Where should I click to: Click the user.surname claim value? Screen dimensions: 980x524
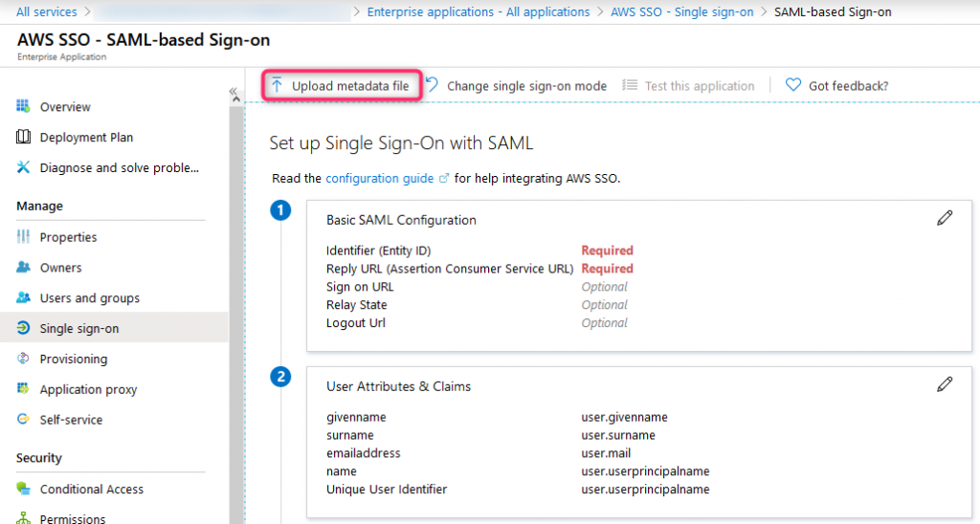tap(618, 435)
